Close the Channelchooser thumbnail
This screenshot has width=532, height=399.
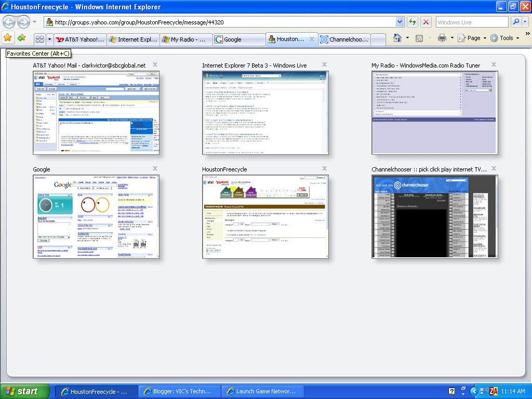[x=494, y=168]
